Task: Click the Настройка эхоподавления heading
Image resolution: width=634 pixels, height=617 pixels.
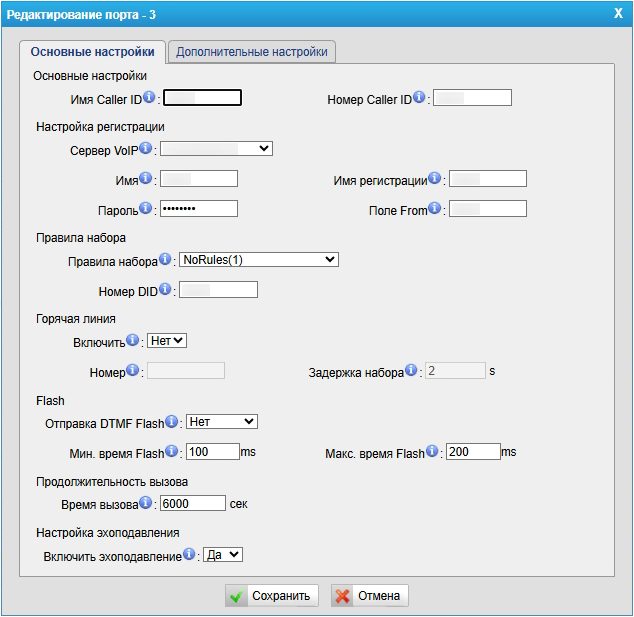Action: (x=108, y=533)
